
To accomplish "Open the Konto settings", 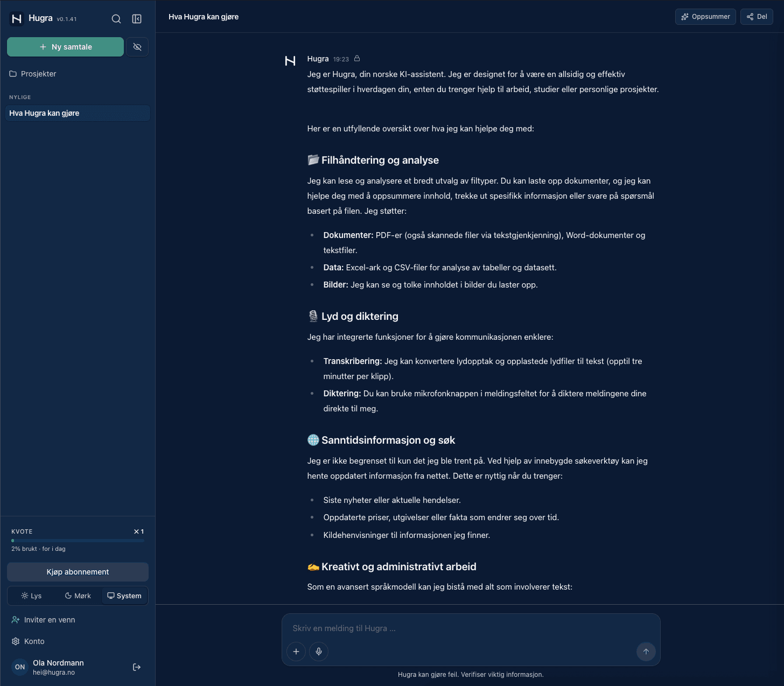I will pyautogui.click(x=28, y=641).
